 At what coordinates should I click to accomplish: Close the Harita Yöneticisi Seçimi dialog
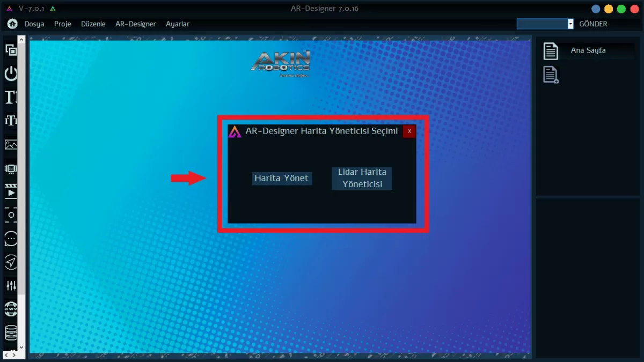coord(409,131)
